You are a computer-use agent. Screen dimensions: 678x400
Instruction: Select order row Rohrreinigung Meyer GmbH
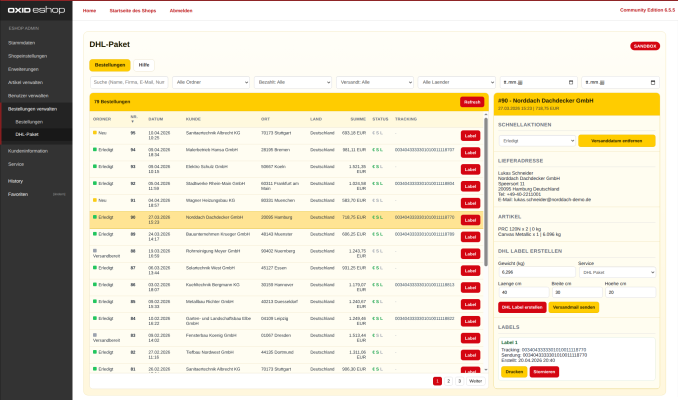pyautogui.click(x=286, y=254)
